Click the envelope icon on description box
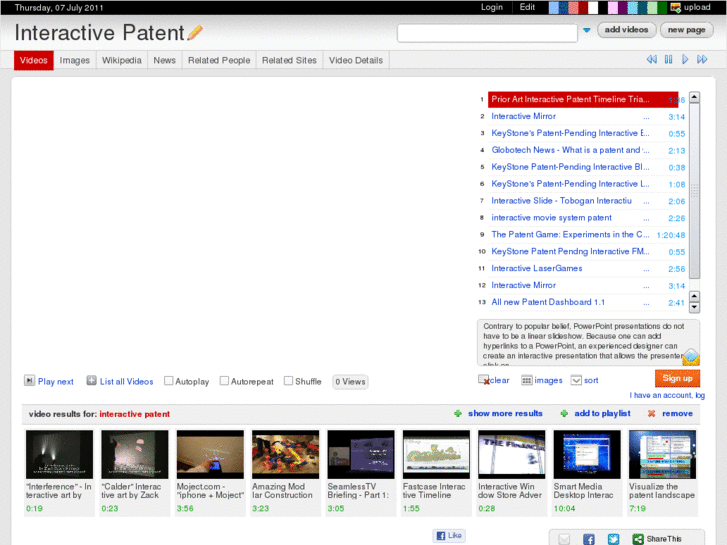Viewport: 727px width, 545px height. (x=690, y=358)
